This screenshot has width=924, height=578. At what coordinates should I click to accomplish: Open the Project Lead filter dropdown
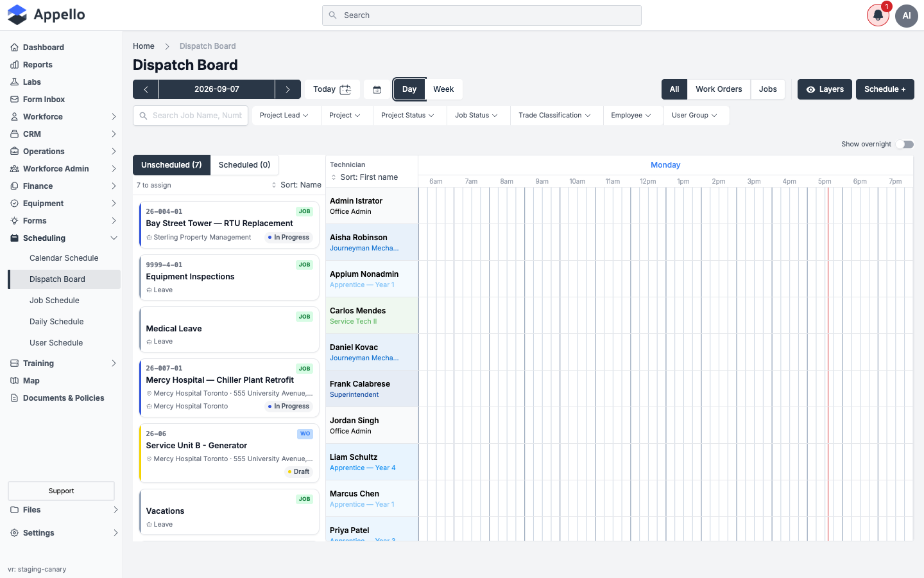[284, 116]
